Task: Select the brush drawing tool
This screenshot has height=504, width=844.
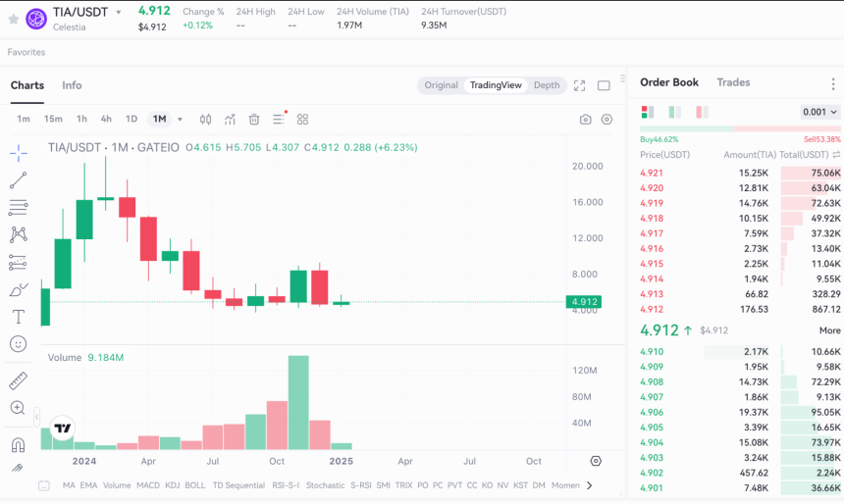Action: (19, 290)
